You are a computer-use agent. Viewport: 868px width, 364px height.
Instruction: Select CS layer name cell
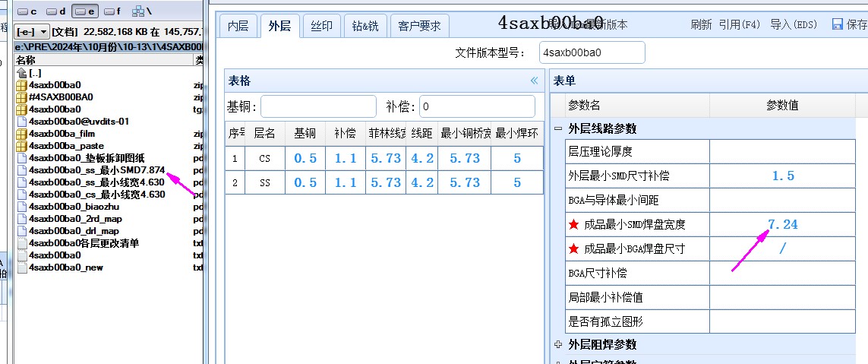tap(264, 159)
